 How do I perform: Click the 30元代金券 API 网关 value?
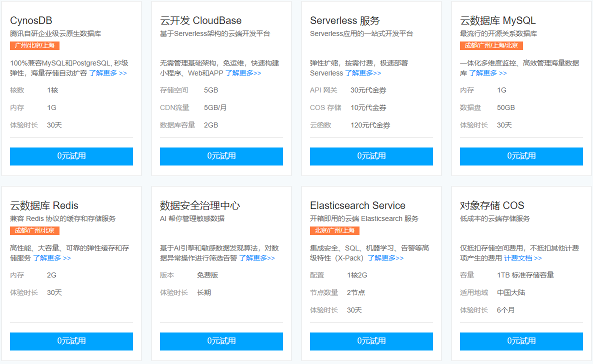click(368, 90)
